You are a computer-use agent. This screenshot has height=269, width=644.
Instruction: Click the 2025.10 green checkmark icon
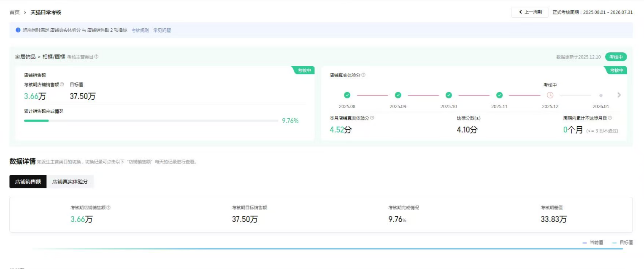pyautogui.click(x=449, y=95)
